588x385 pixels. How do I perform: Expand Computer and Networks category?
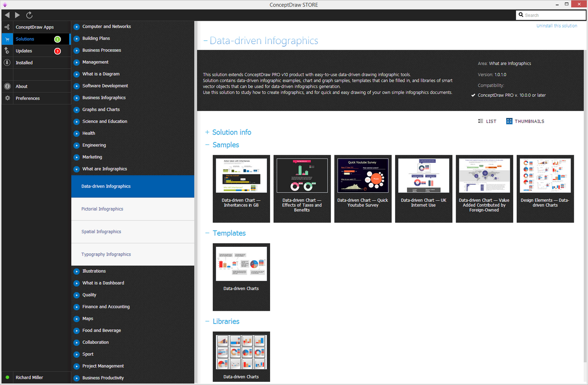[x=77, y=27]
